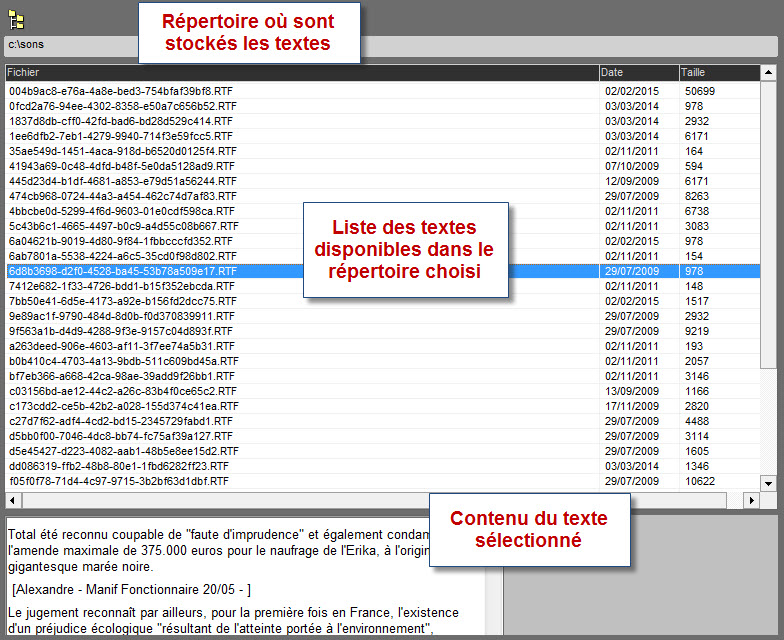Sort the list by the Fichier column header
Screen dimensions: 784x640
300,72
